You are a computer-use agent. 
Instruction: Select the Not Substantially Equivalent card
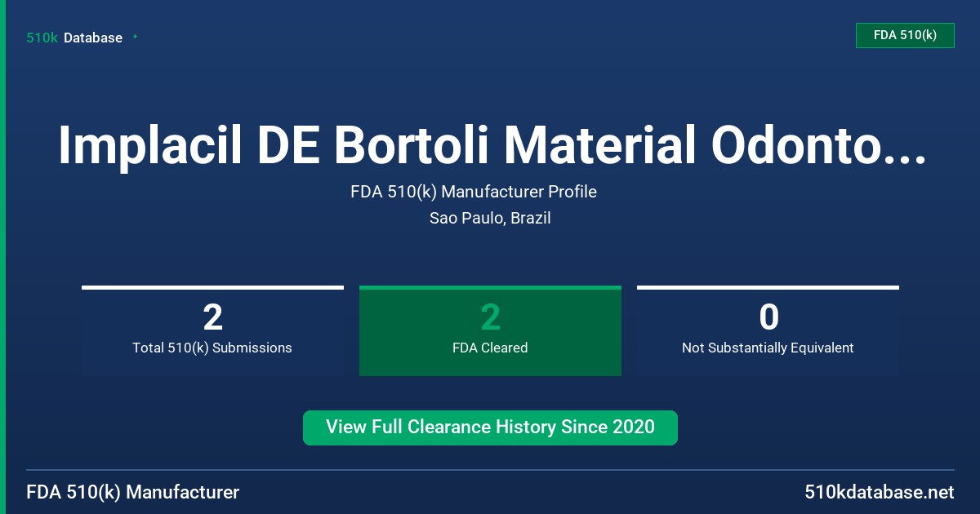[768, 331]
